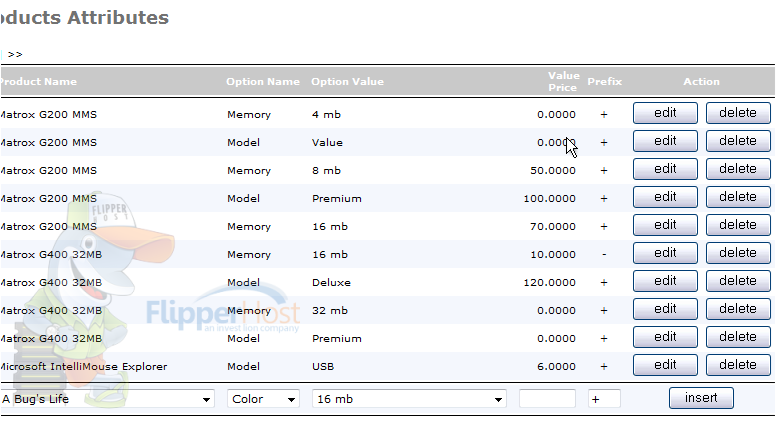
Task: Edit the G400 32MB Memory 16 mb row
Action: [665, 253]
